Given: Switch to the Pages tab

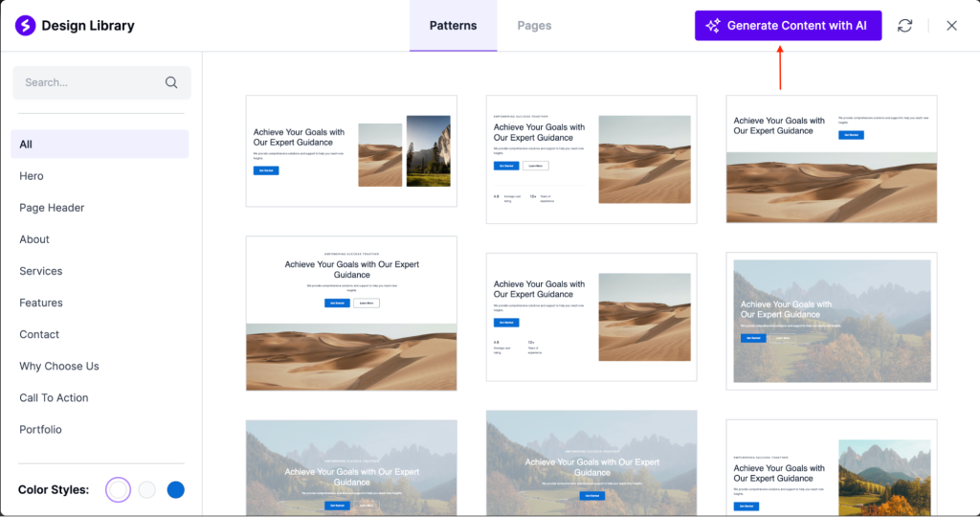Looking at the screenshot, I should (x=534, y=26).
